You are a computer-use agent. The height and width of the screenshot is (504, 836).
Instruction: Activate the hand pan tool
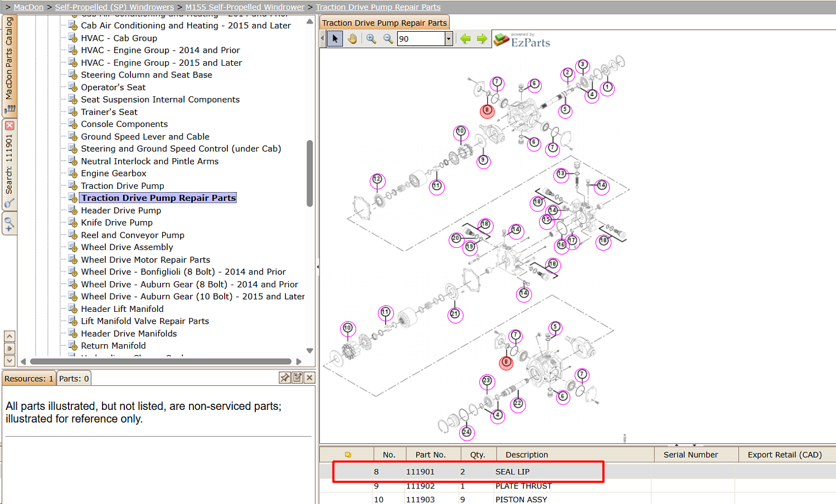point(352,38)
